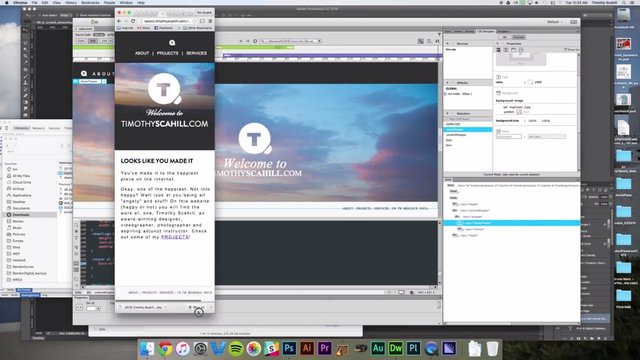The image size is (640, 360).
Task: Open Spotify from the dock
Action: coord(236,349)
